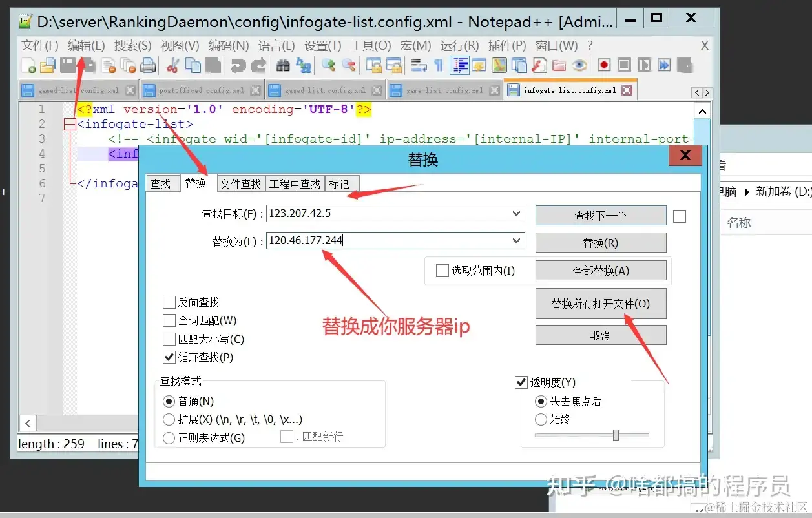Tick the 选取范围内(I) checkbox
This screenshot has height=518, width=812.
(x=442, y=271)
